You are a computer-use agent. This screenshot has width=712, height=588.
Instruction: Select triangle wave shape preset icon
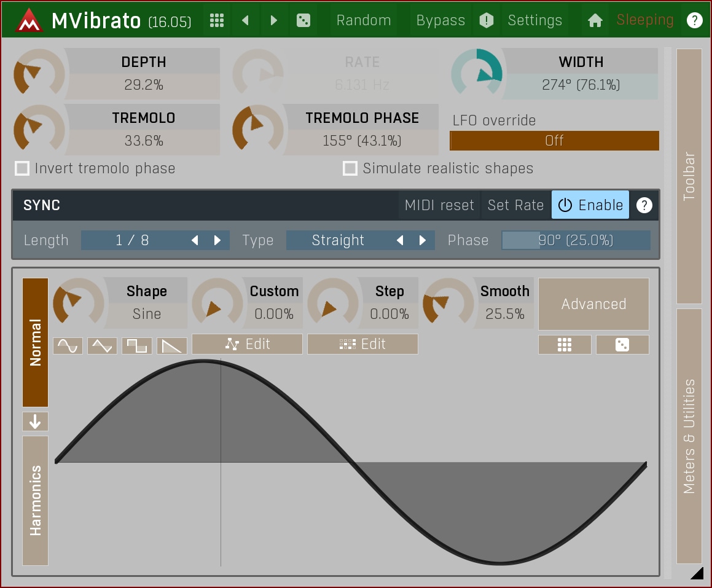(102, 346)
